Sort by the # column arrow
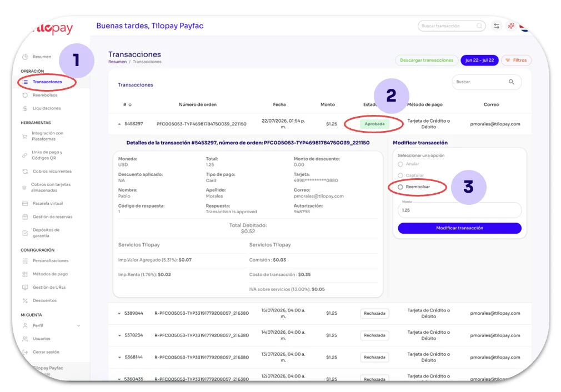 [x=130, y=105]
